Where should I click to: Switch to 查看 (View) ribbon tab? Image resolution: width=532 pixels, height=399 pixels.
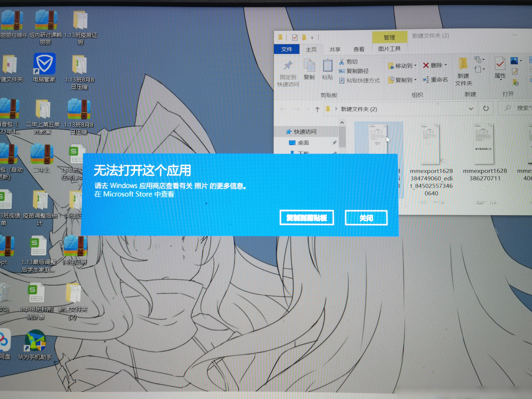[359, 49]
